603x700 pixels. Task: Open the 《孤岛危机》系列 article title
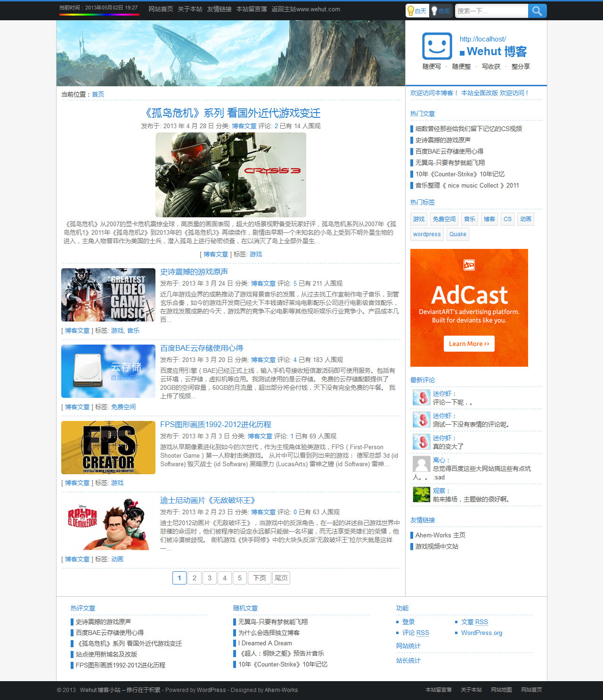coord(231,113)
